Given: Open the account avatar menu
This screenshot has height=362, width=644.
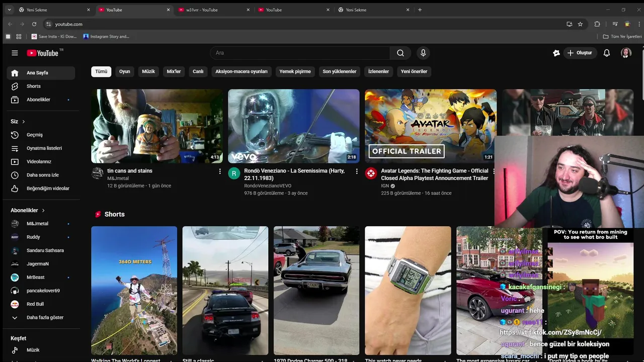Looking at the screenshot, I should [626, 53].
